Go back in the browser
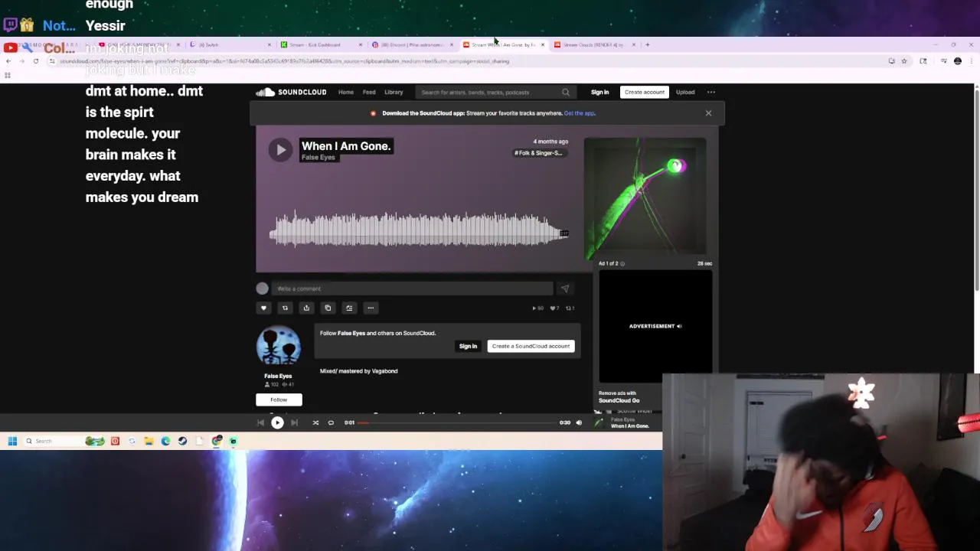Screen dimensions: 980x551 8,61
